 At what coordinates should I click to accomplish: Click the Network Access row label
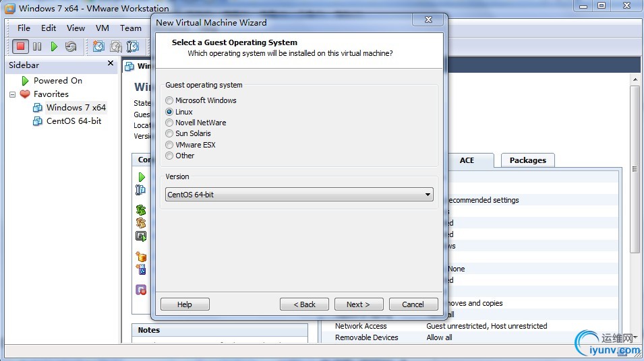pyautogui.click(x=361, y=326)
